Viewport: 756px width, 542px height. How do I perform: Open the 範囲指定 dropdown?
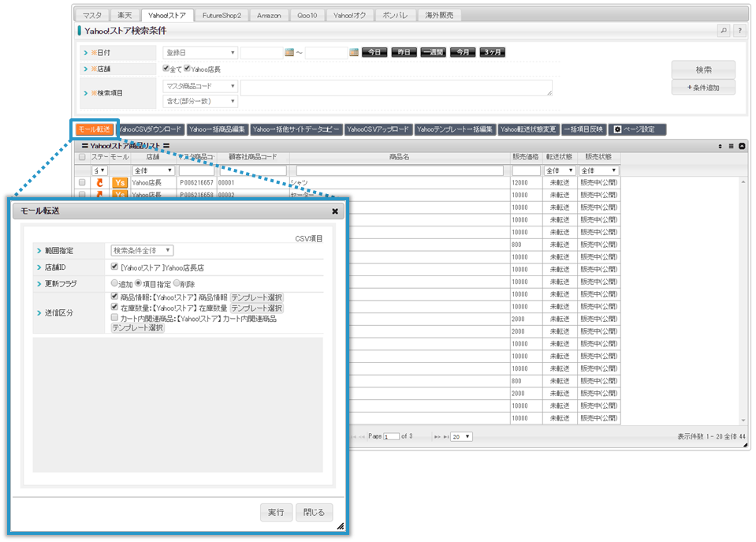point(142,250)
